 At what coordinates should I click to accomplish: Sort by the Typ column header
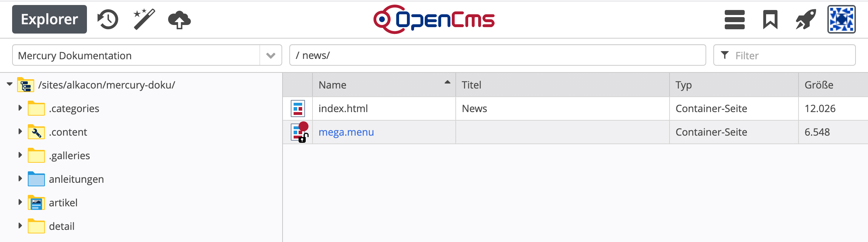pyautogui.click(x=734, y=85)
